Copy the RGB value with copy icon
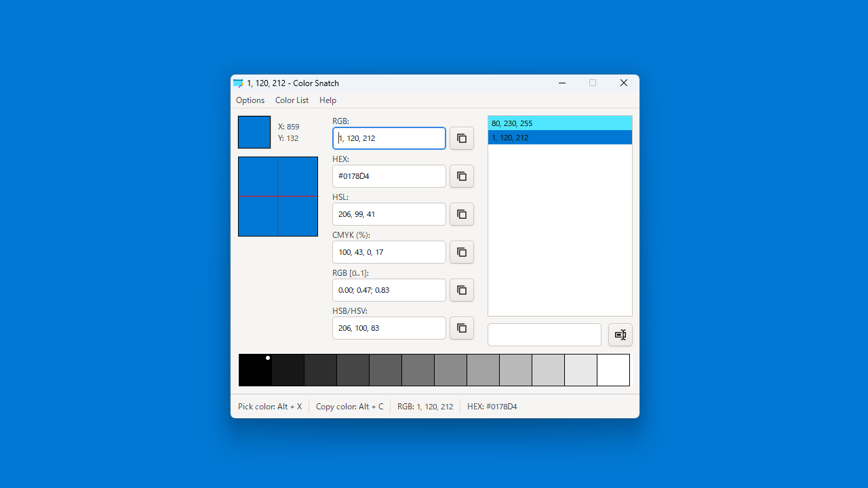Image resolution: width=868 pixels, height=488 pixels. 462,138
